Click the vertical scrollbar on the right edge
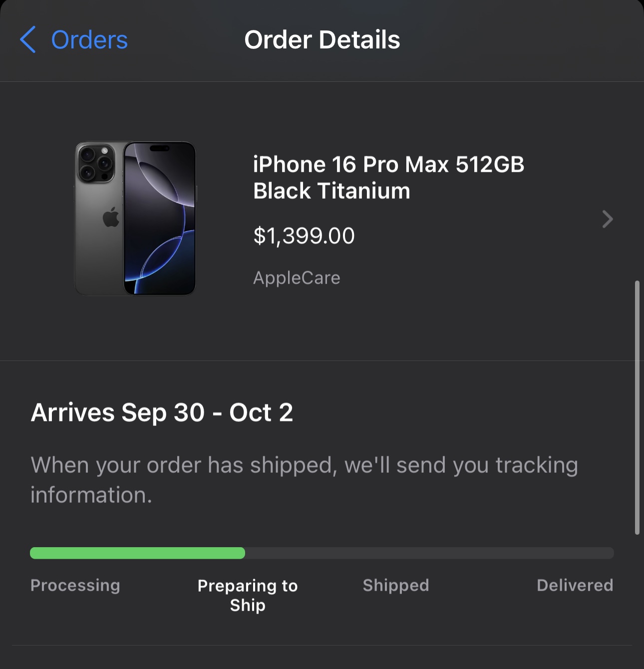Image resolution: width=644 pixels, height=669 pixels. pyautogui.click(x=637, y=407)
